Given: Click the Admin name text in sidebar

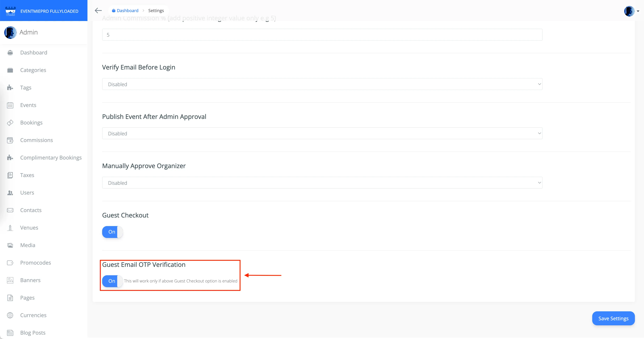Looking at the screenshot, I should pos(29,32).
